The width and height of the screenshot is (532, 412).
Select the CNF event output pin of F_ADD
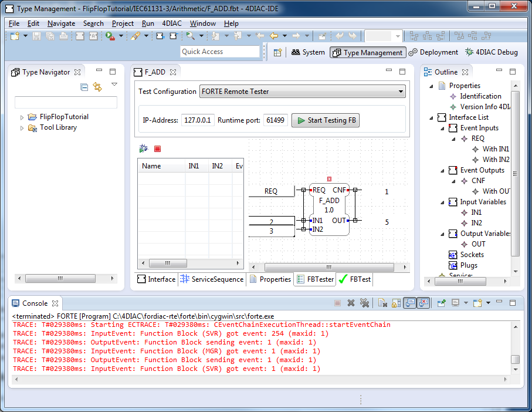pyautogui.click(x=348, y=190)
